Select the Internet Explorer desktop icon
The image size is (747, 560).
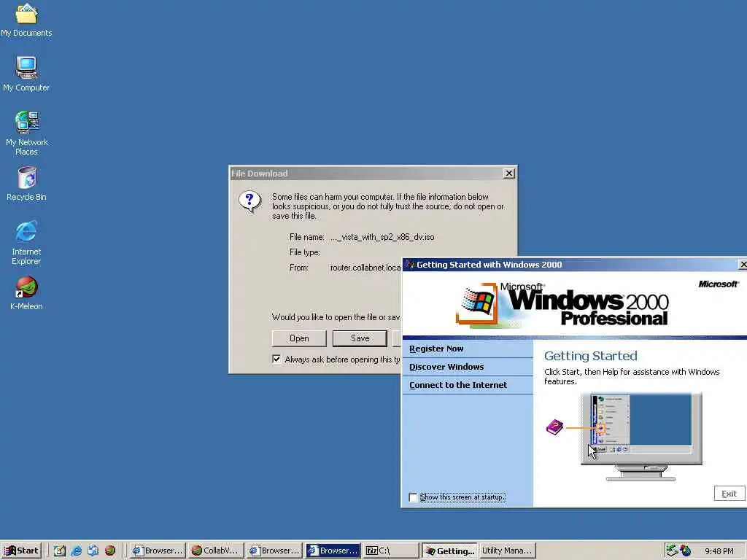(26, 242)
